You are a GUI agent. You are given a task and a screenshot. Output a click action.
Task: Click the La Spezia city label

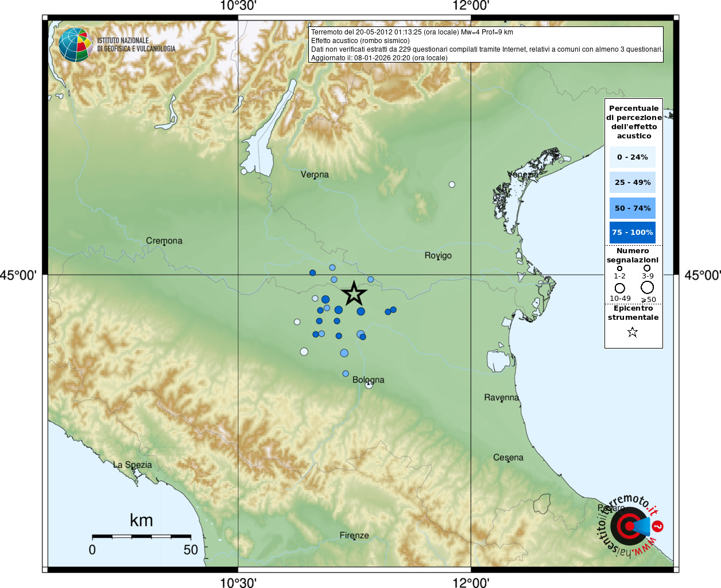point(133,465)
